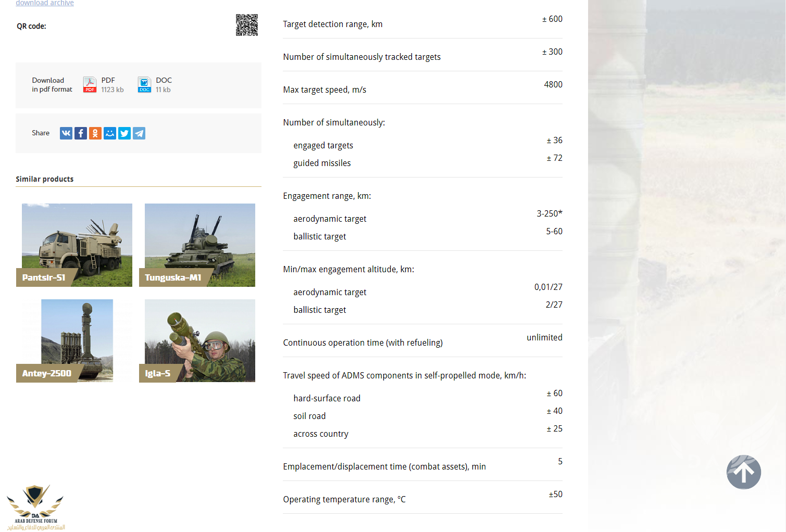Image resolution: width=786 pixels, height=532 pixels.
Task: Share the page on Telegram
Action: [139, 133]
